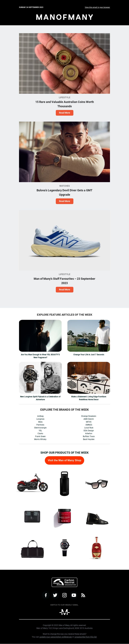
Task: Open the Instagram social icon
Action: pos(64,595)
